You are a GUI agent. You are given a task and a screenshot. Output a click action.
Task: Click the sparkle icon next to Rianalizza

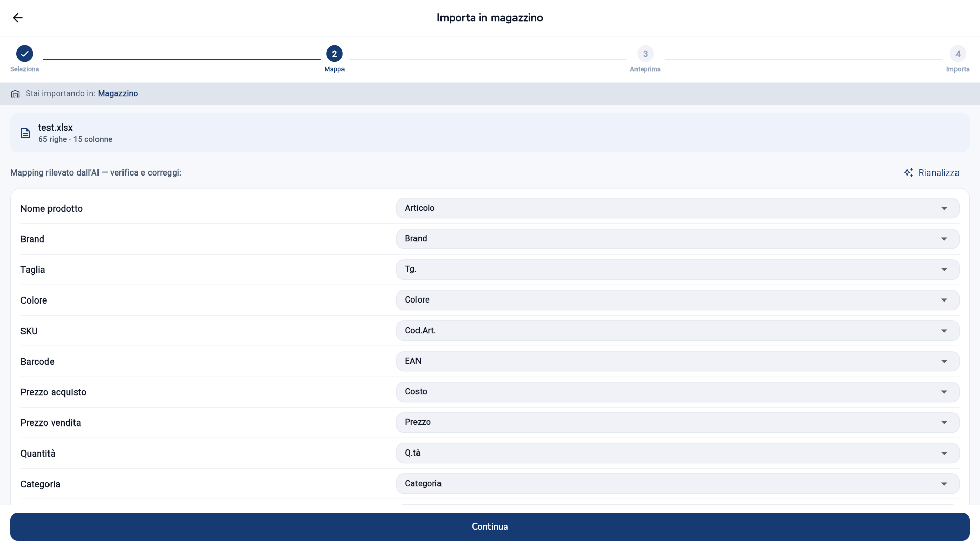click(x=909, y=173)
